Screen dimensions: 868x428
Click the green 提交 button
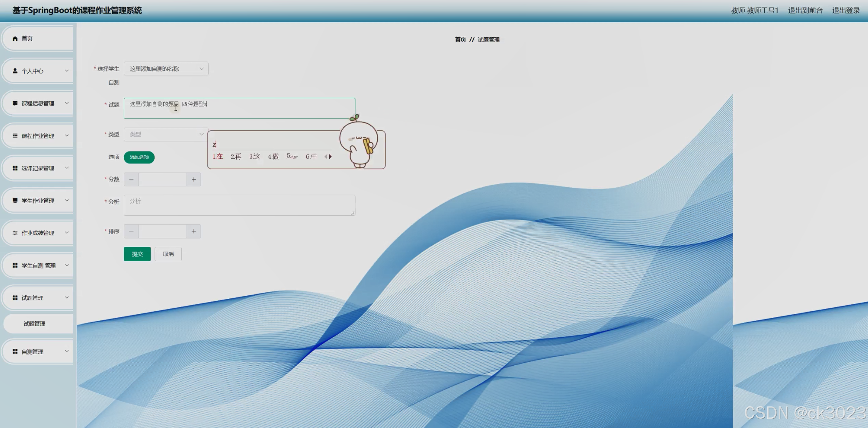[x=137, y=254]
